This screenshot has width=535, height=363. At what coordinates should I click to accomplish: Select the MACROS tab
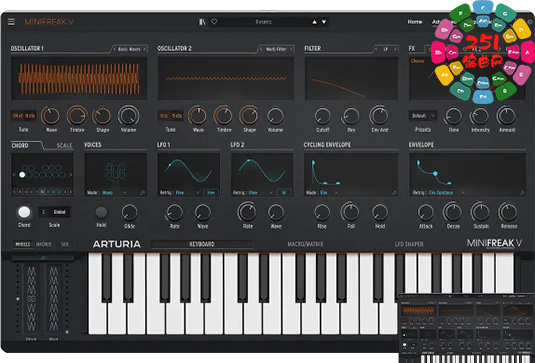pyautogui.click(x=44, y=244)
